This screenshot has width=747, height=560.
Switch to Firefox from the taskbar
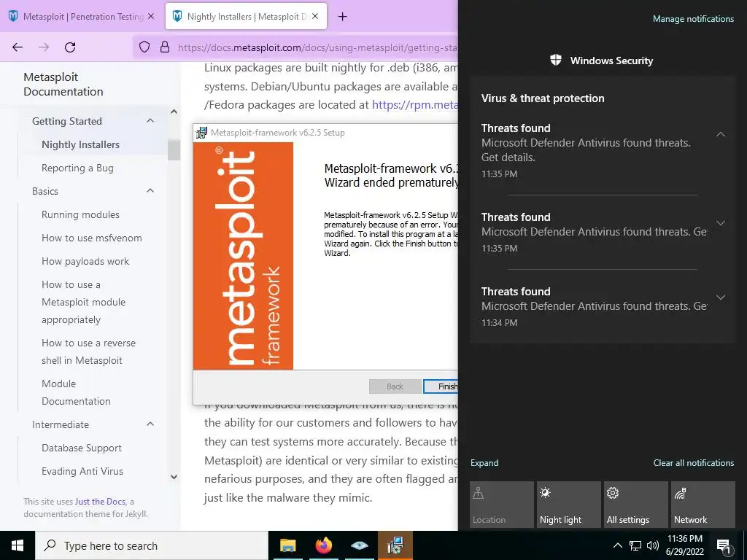[x=324, y=545]
